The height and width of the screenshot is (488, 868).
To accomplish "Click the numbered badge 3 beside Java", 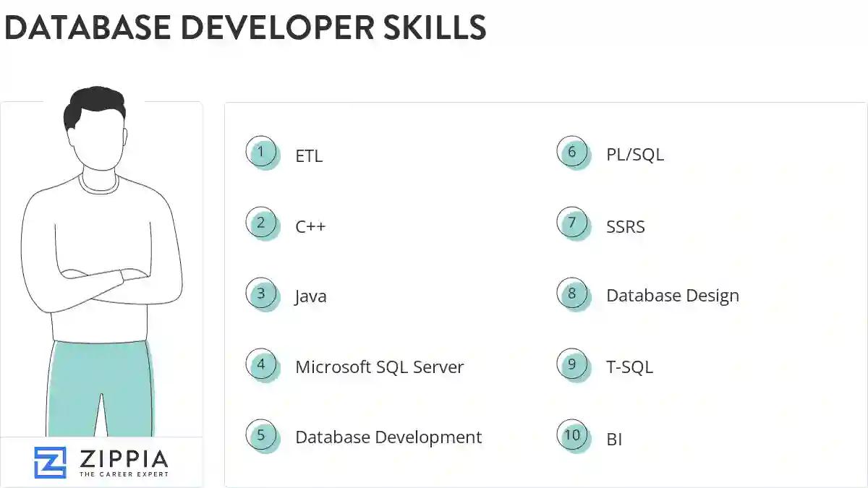I will click(262, 294).
